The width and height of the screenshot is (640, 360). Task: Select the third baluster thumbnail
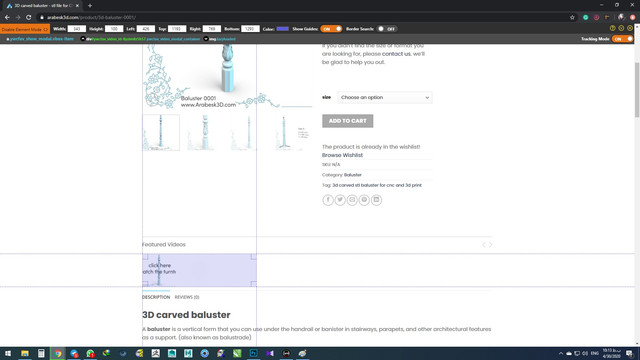click(x=249, y=132)
